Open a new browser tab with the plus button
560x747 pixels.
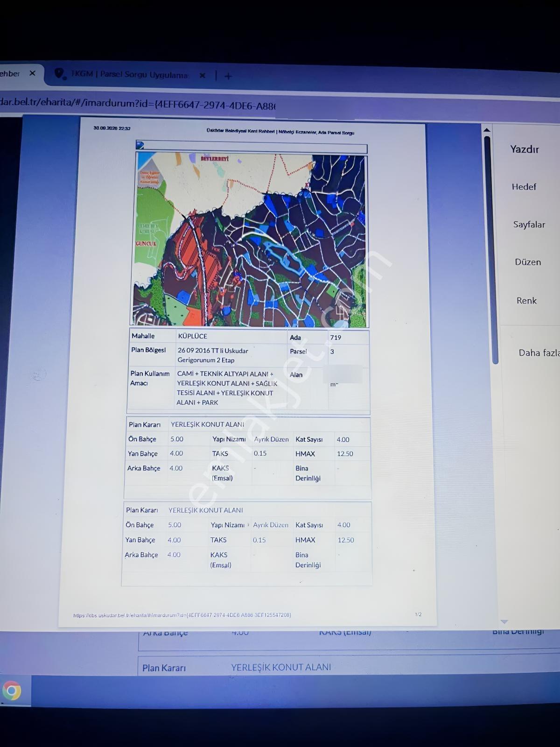pyautogui.click(x=228, y=76)
